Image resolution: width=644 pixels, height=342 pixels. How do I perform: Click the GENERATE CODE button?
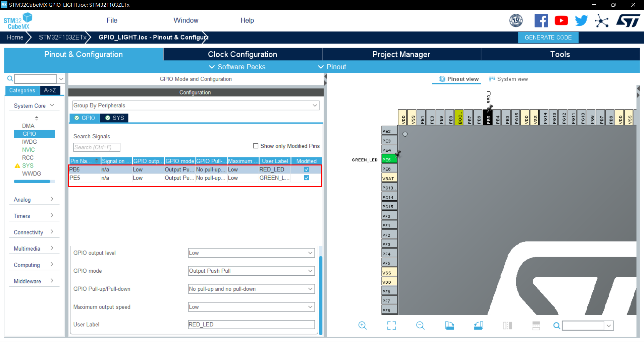click(x=548, y=38)
